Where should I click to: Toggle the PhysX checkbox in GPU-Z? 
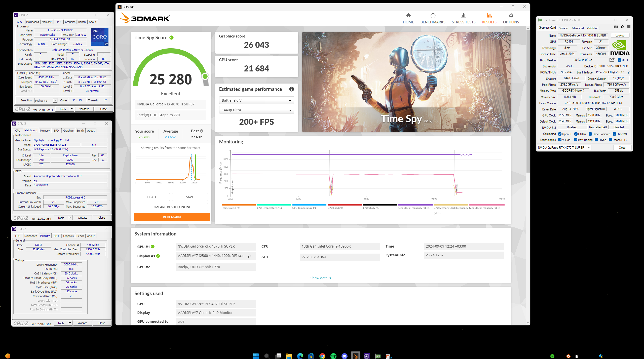pyautogui.click(x=596, y=140)
